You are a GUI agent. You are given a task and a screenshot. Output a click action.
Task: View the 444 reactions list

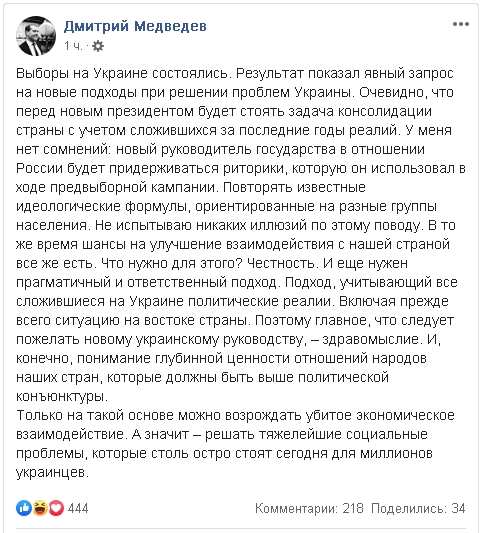(x=78, y=509)
